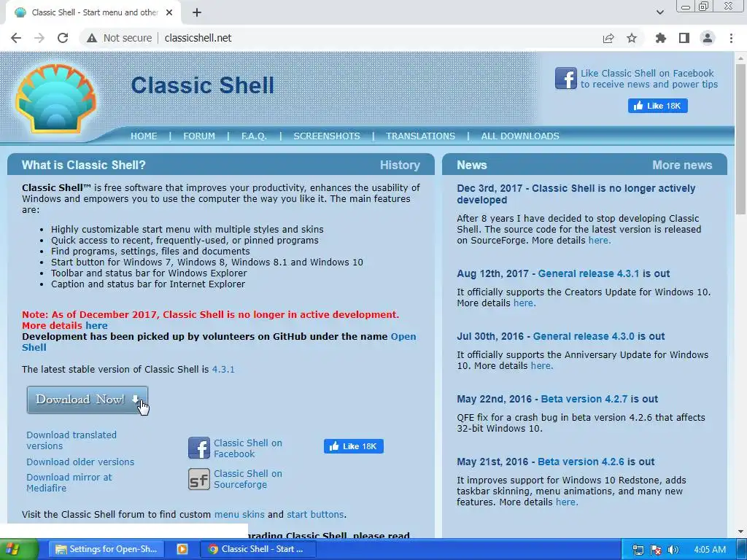Click the network tray icon

pos(638,550)
